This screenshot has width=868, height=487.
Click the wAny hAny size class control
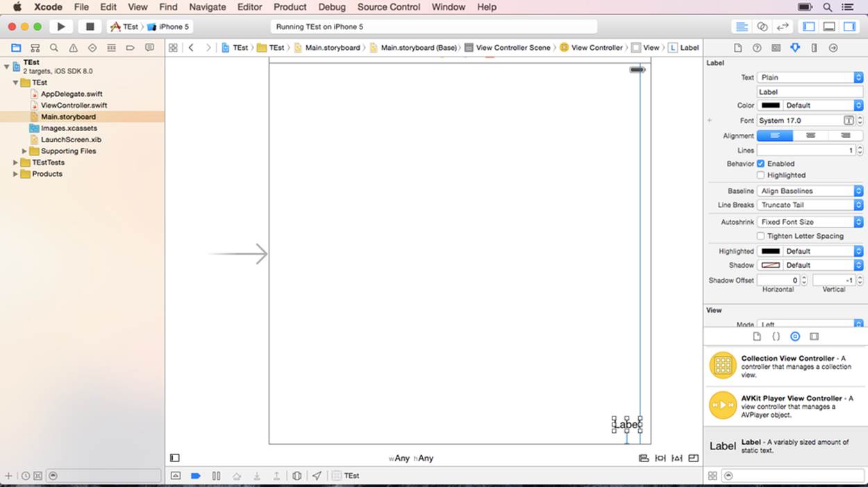(411, 459)
